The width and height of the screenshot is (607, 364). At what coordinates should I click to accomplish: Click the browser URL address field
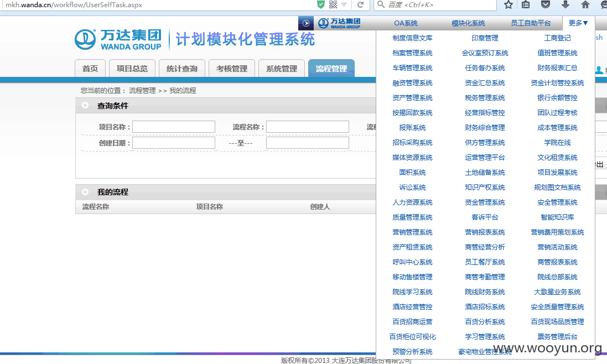pyautogui.click(x=159, y=4)
